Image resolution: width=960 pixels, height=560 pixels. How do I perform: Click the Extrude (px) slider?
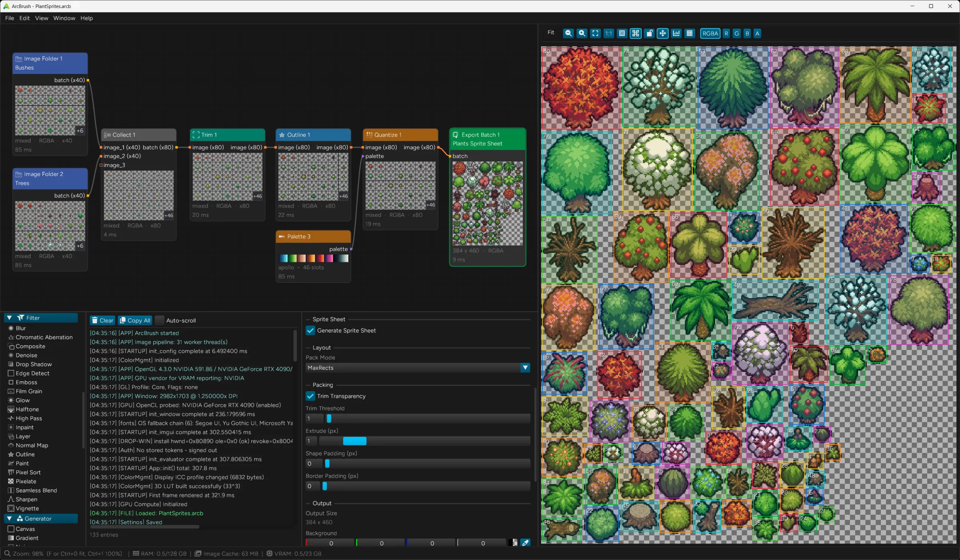425,441
